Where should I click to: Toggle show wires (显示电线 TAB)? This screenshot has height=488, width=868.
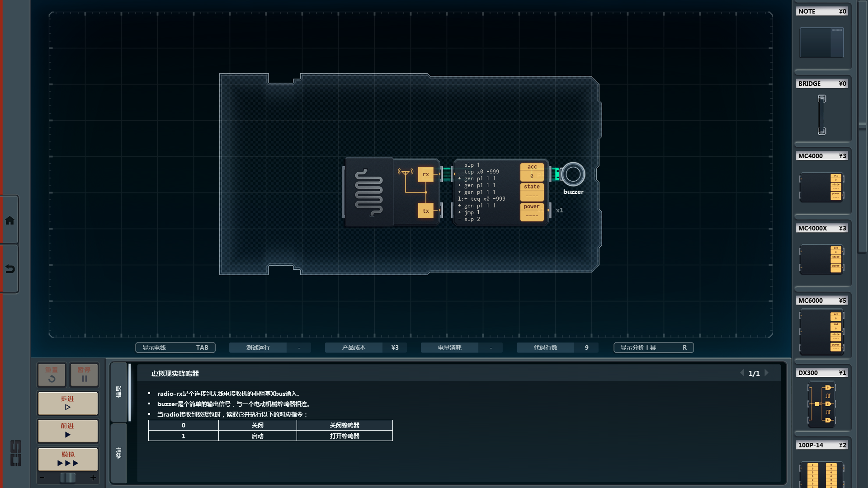click(175, 347)
